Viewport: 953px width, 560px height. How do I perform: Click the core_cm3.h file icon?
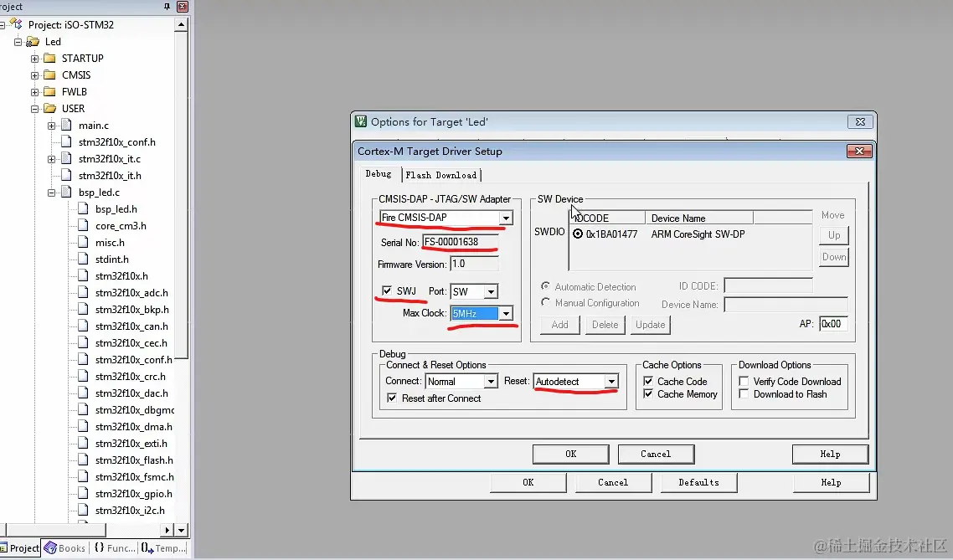tap(83, 225)
